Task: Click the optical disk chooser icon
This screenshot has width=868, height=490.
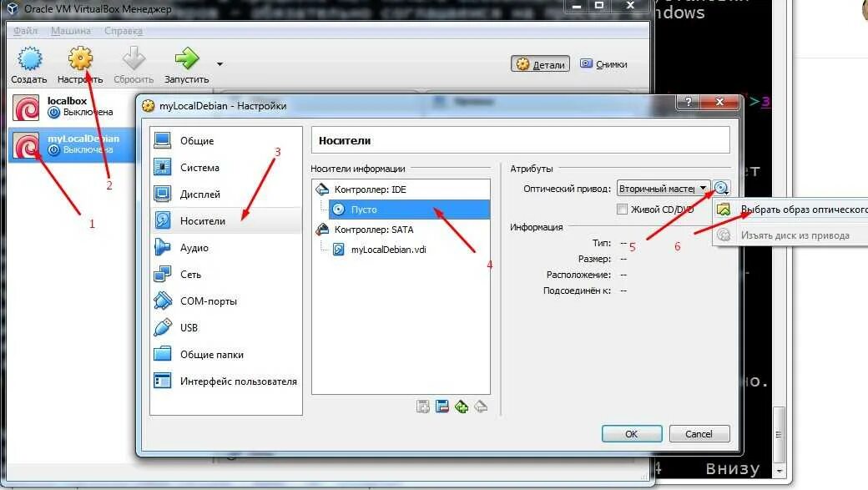Action: pos(721,189)
